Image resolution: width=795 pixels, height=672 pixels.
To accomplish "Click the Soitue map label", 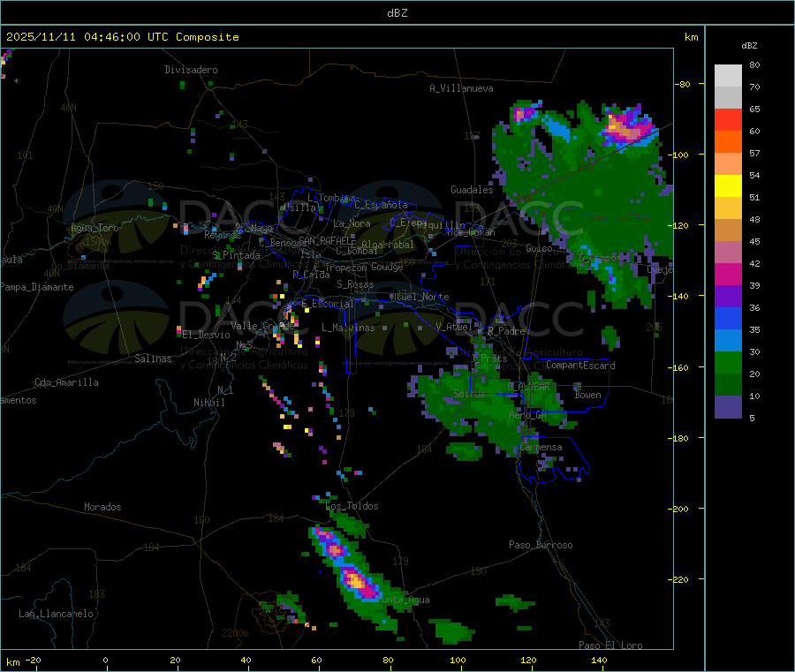I will (469, 394).
